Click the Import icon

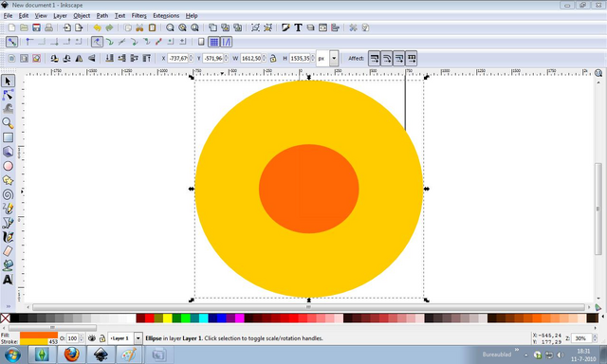coord(67,27)
